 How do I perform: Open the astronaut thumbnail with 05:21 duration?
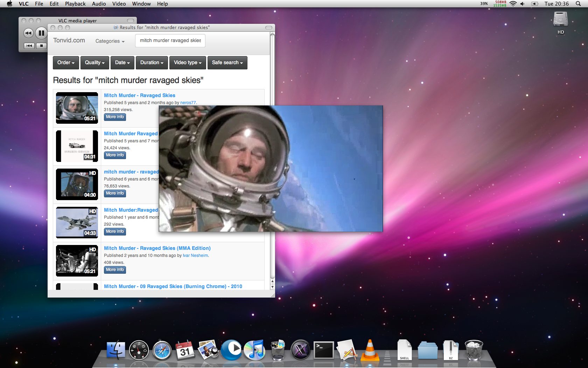click(77, 108)
